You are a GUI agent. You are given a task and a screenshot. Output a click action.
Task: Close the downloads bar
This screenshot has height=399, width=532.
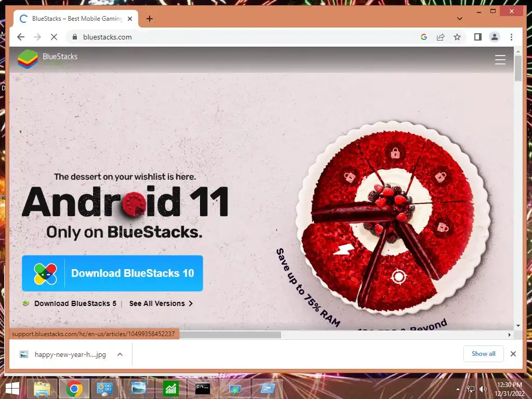[513, 354]
